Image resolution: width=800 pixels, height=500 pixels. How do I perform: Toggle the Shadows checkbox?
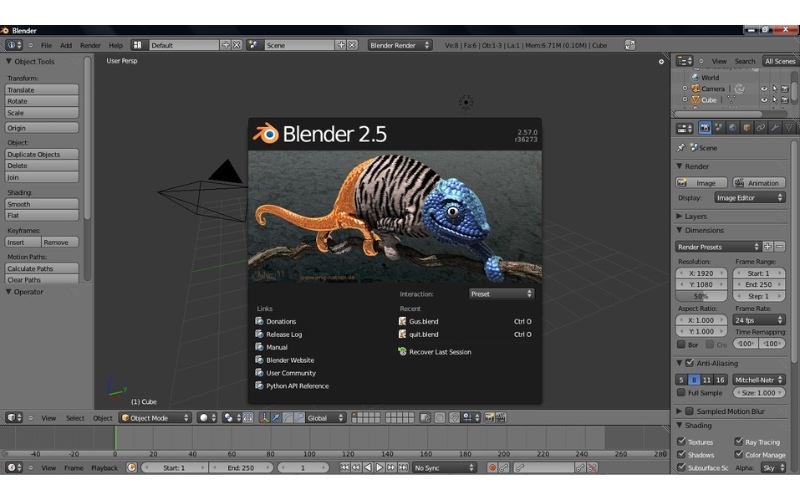(x=681, y=454)
